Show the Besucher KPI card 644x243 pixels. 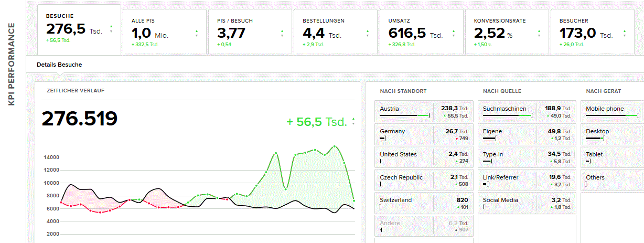pyautogui.click(x=592, y=32)
